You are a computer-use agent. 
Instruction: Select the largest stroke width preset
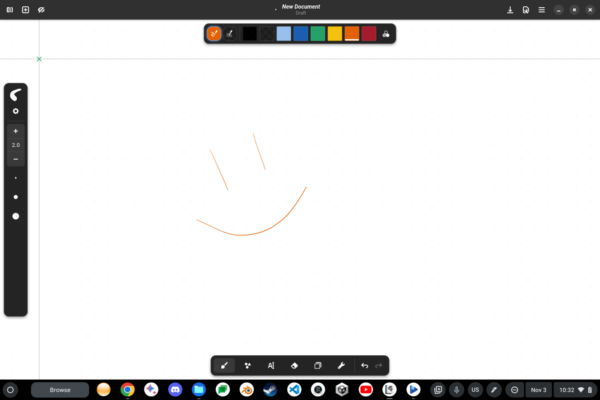(15, 216)
